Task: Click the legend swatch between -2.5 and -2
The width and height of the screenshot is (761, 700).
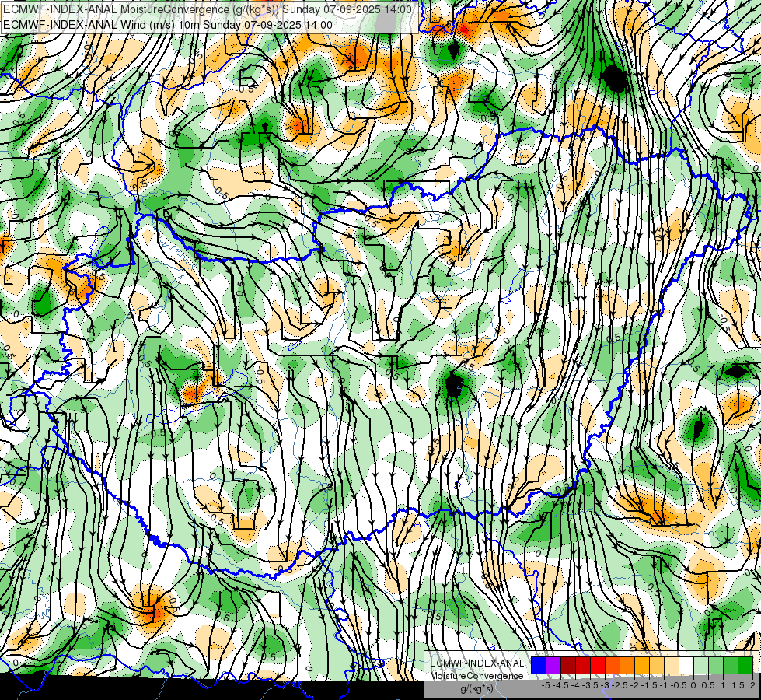Action: (x=627, y=666)
